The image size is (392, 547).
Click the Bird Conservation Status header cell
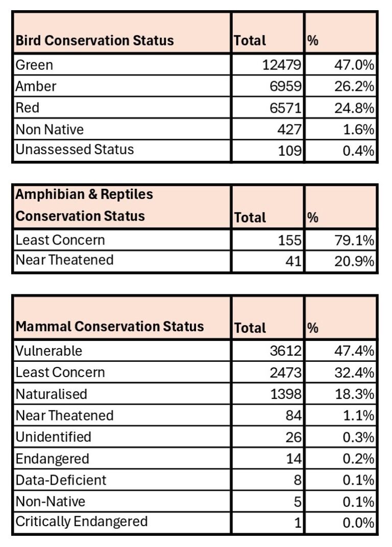click(94, 41)
